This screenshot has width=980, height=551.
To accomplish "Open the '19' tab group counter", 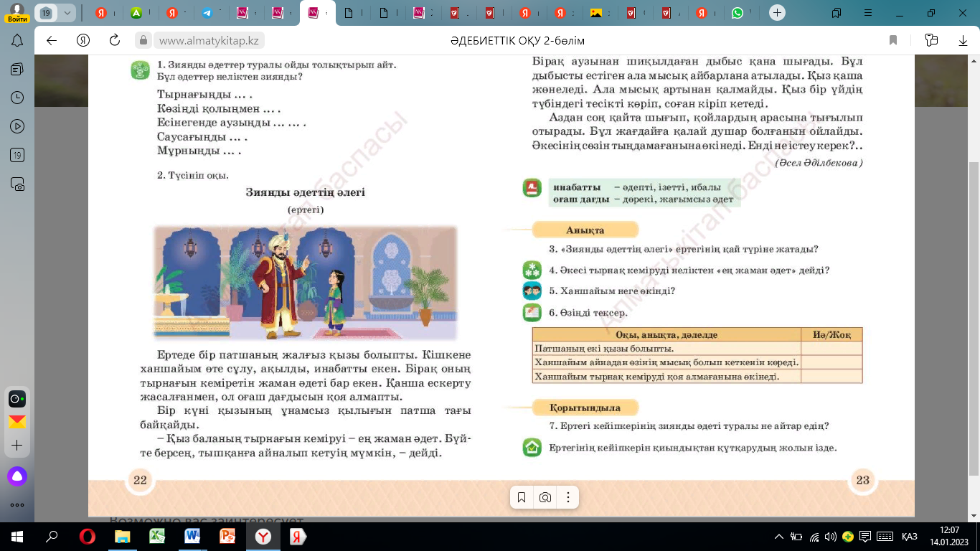I will coord(47,13).
